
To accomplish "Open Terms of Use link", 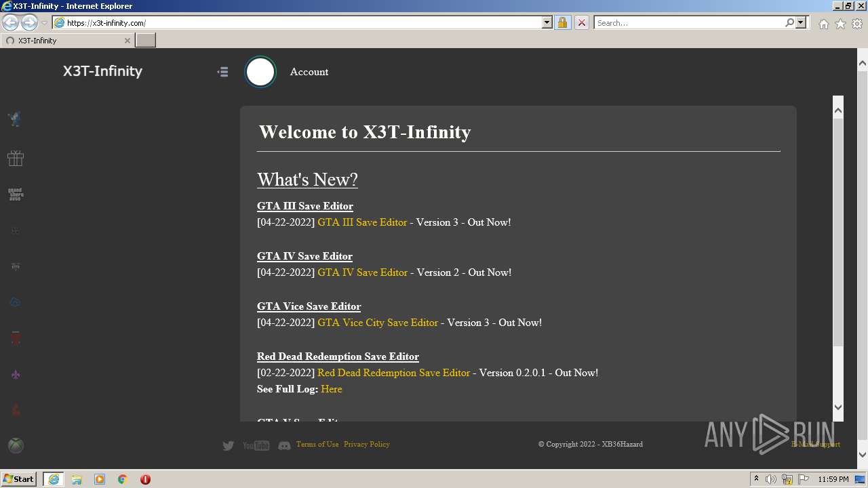I will tap(317, 445).
